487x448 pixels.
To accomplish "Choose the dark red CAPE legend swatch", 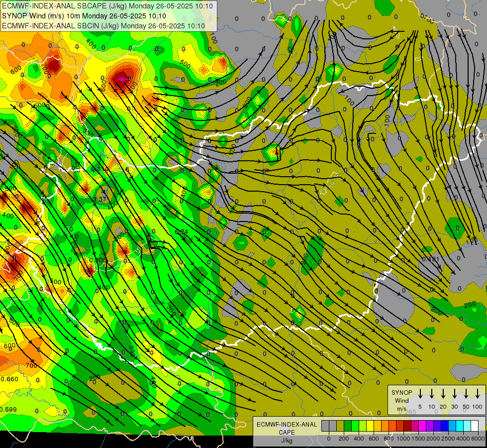I will coord(408,426).
